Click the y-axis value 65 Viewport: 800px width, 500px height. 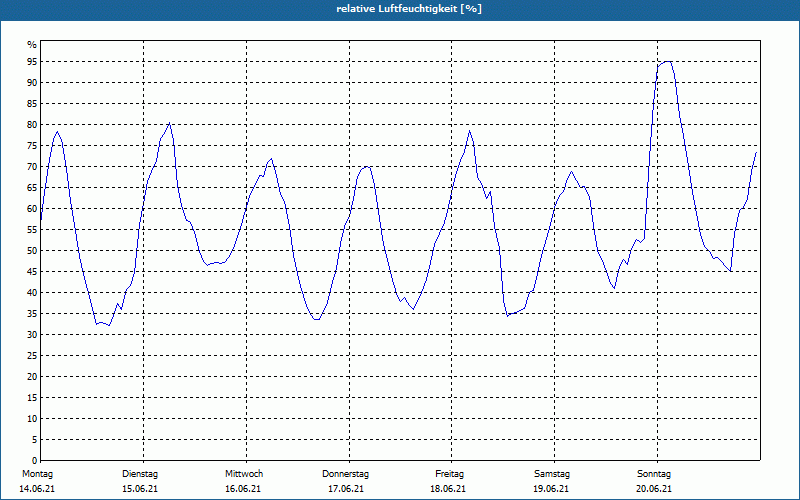(x=32, y=188)
